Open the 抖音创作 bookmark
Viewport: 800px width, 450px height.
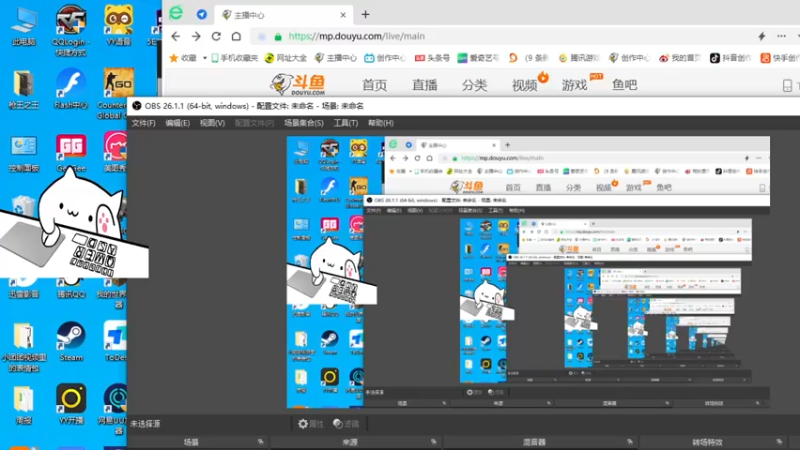click(x=731, y=58)
